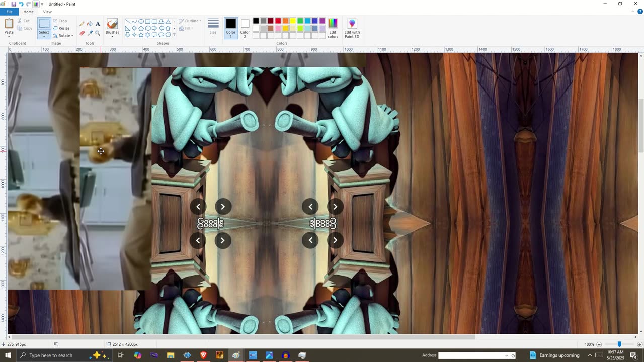Select the Text tool

(98, 24)
